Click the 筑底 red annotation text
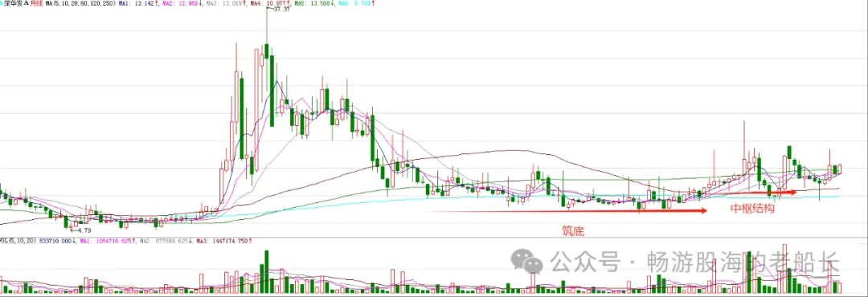 573,230
